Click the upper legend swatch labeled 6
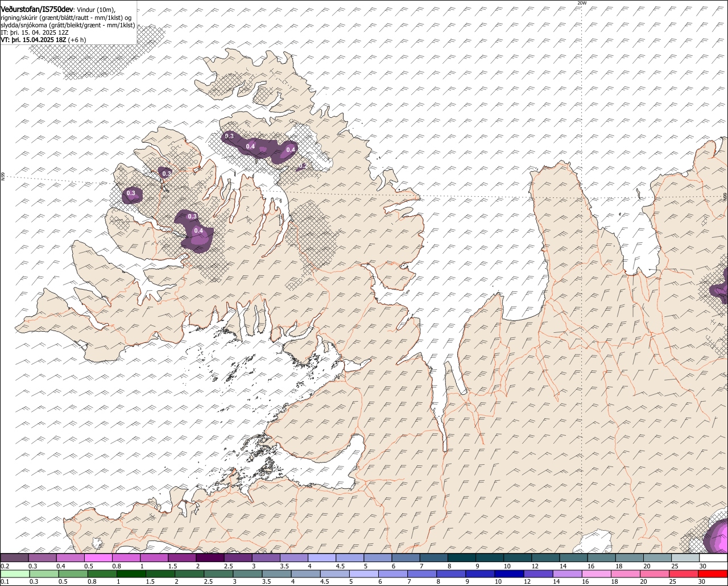 coord(406,558)
